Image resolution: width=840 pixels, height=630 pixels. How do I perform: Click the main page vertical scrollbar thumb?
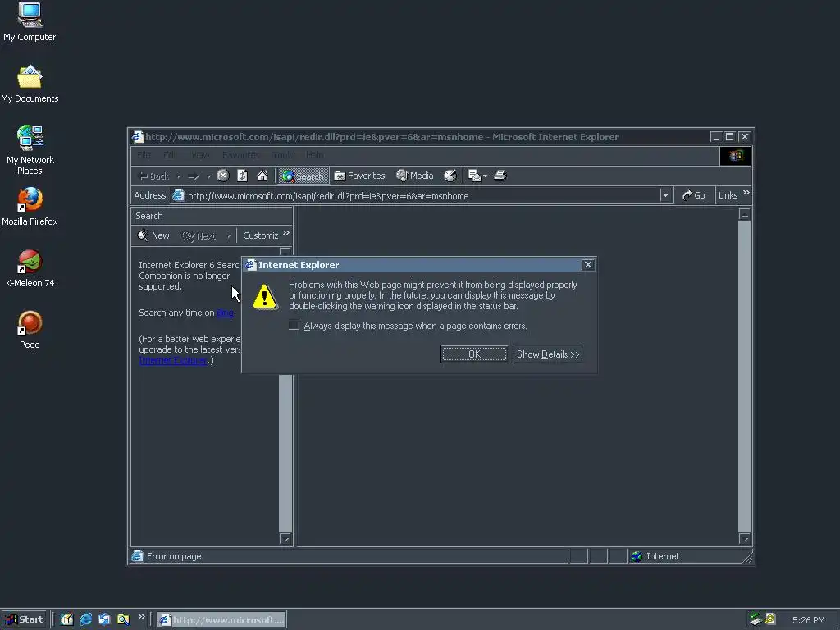745,376
